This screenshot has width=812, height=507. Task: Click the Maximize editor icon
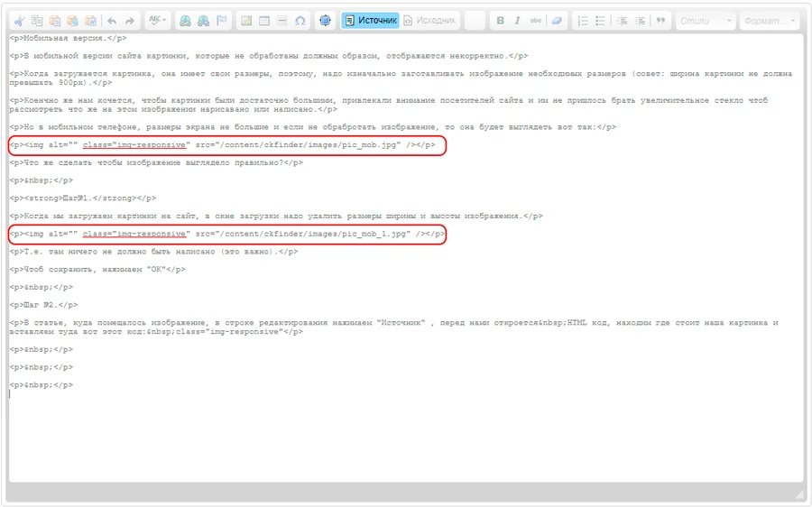(325, 20)
